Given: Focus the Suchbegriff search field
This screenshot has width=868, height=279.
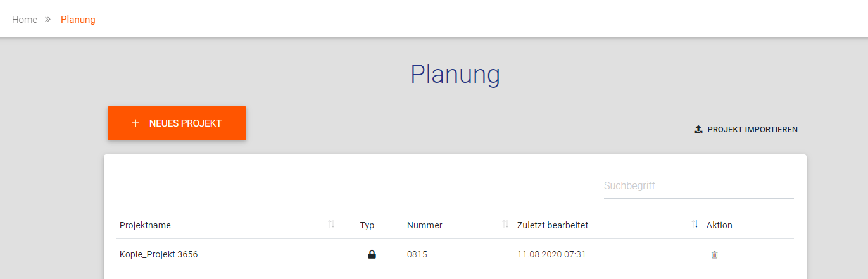Looking at the screenshot, I should click(x=698, y=186).
